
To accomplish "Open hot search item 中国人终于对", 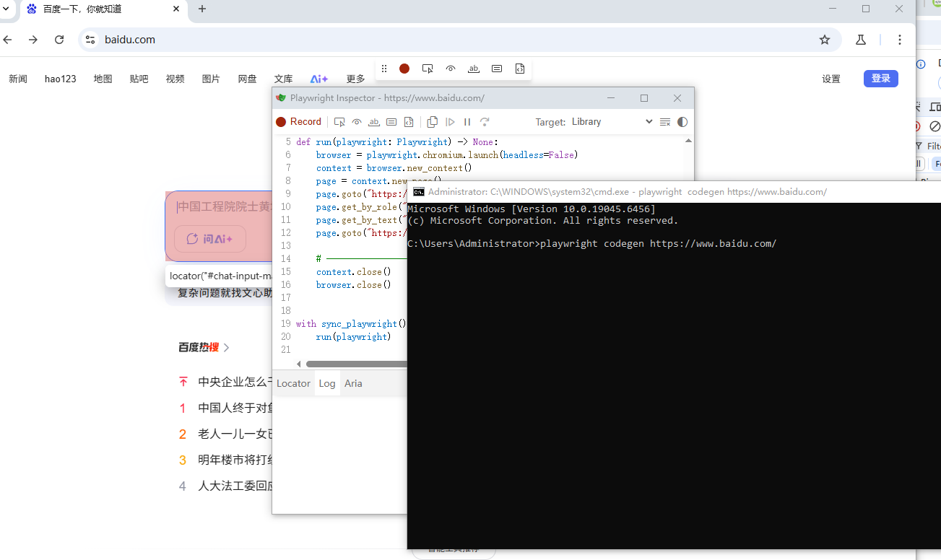I will 235,408.
